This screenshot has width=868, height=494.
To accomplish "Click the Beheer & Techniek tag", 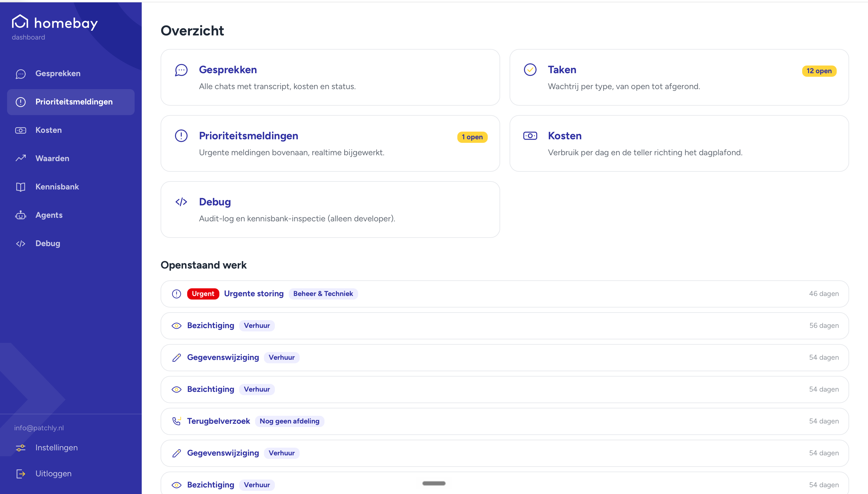I will [x=323, y=294].
